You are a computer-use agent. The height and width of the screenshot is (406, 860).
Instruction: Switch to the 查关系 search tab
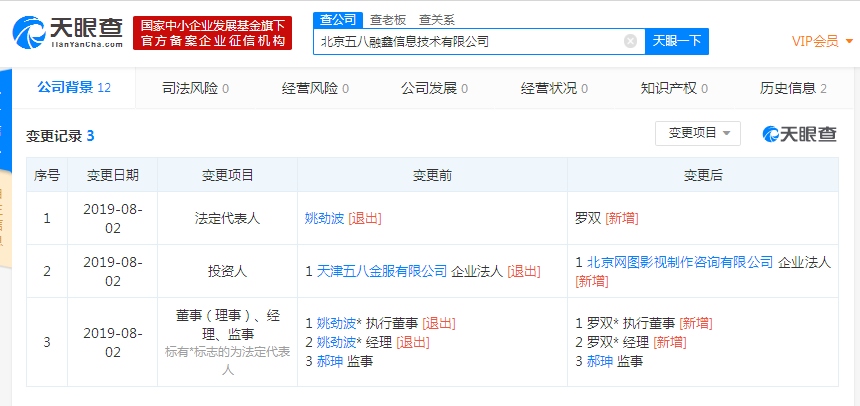click(437, 20)
